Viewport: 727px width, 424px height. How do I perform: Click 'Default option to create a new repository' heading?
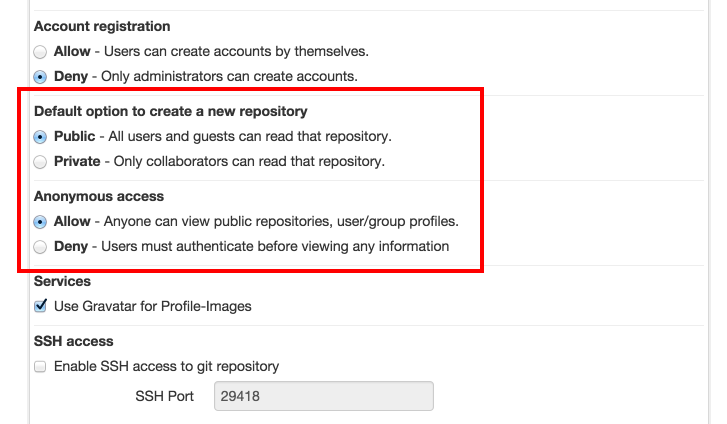click(170, 111)
